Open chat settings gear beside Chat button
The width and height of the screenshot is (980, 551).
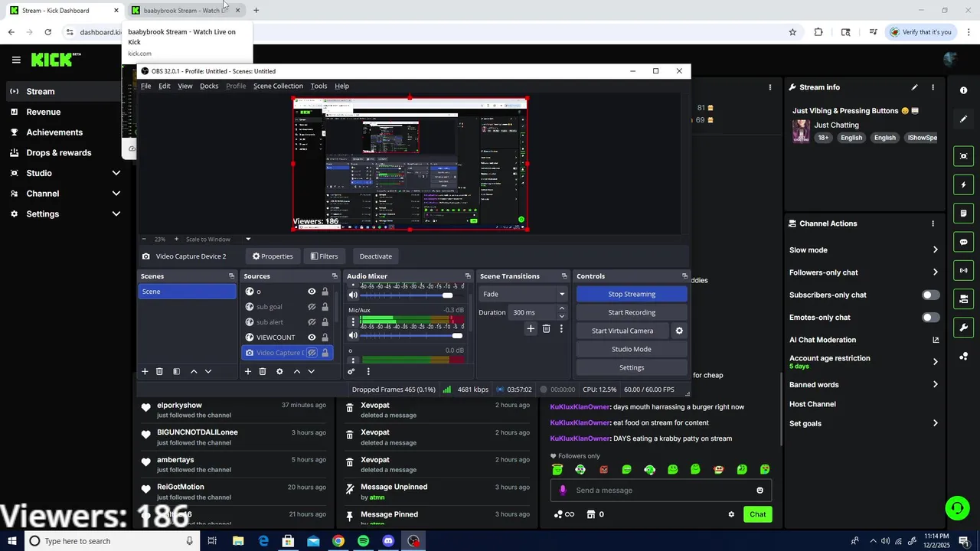click(731, 514)
